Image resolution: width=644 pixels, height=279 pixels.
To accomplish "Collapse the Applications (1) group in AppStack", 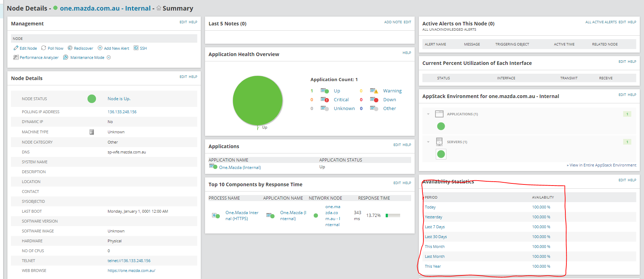I will tap(428, 114).
